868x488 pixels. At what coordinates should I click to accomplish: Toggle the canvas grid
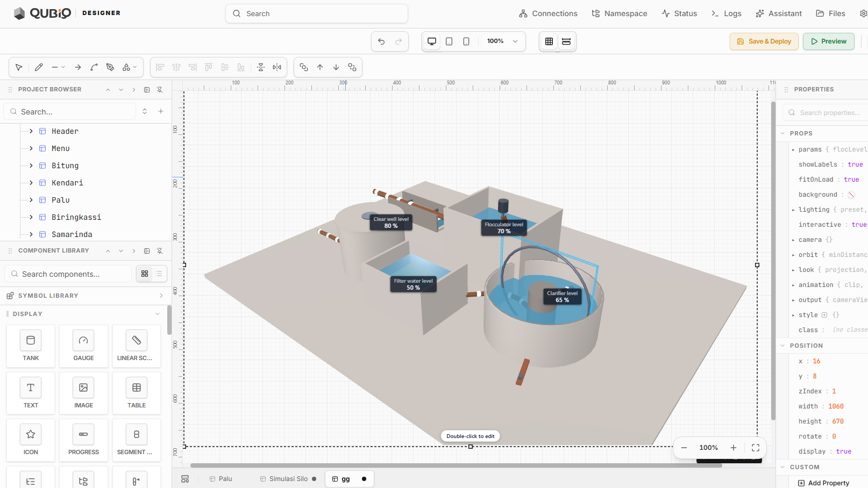click(549, 41)
